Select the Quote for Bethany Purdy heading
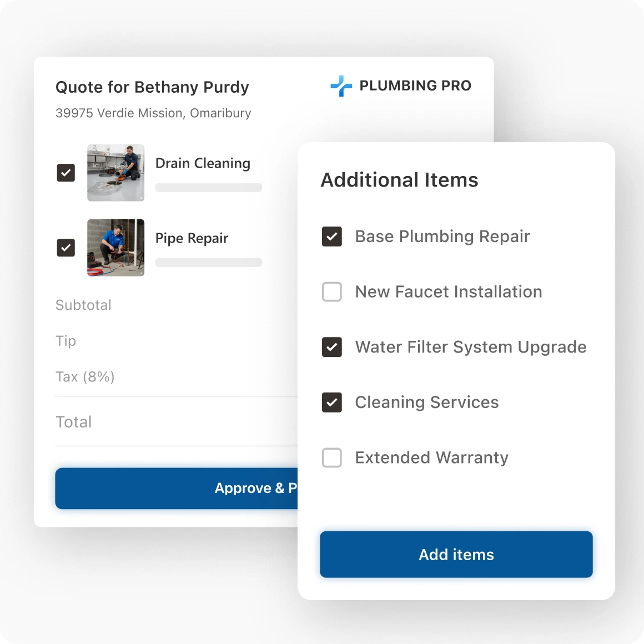This screenshot has width=644, height=644. coord(152,87)
